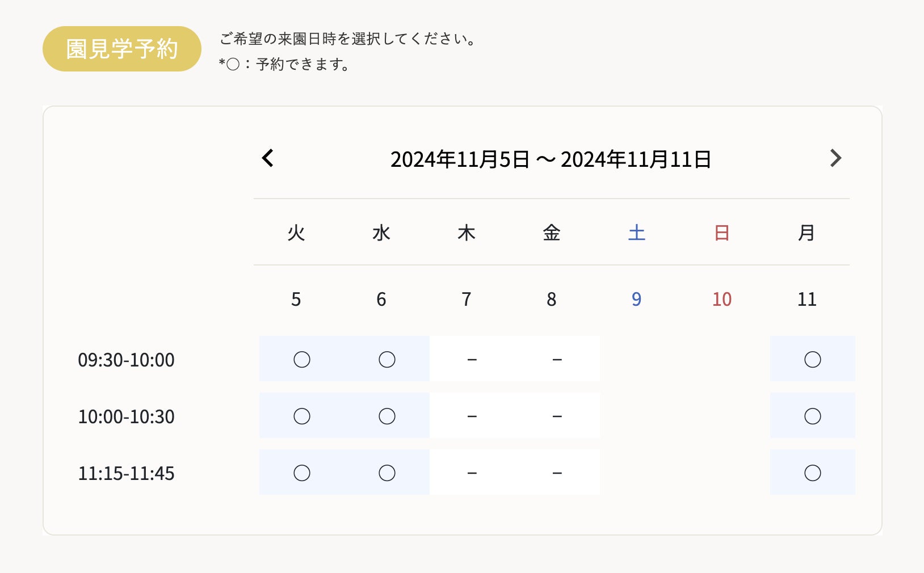
Task: Click unavailable Thursday 7 slot at 11:15-11:45
Action: (x=472, y=473)
